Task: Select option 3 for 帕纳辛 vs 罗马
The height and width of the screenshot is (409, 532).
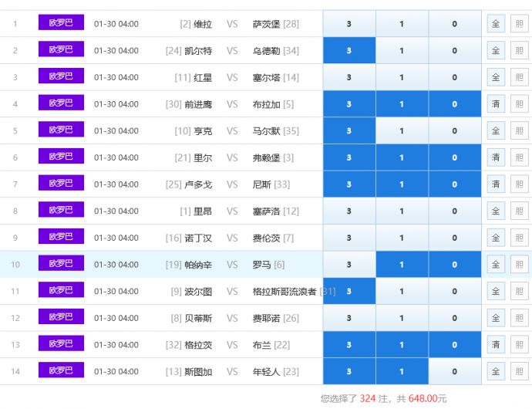Action: click(x=349, y=265)
